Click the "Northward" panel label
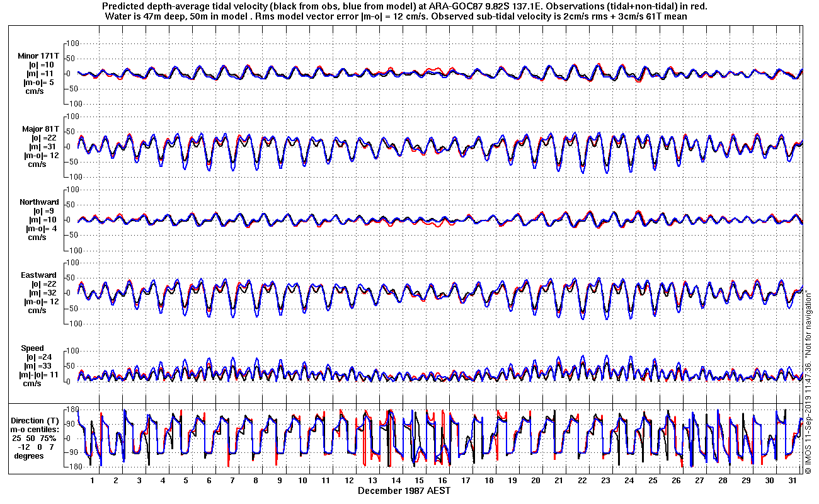819x504 pixels. (39, 202)
